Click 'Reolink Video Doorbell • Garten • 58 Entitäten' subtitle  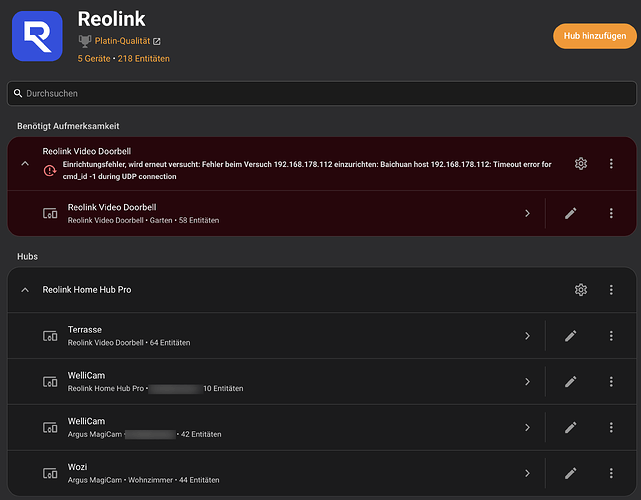click(x=143, y=220)
